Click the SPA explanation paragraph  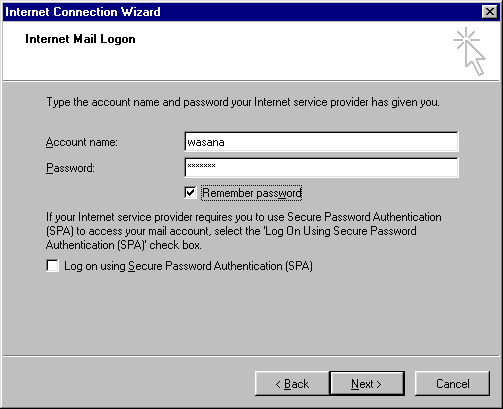(x=244, y=231)
